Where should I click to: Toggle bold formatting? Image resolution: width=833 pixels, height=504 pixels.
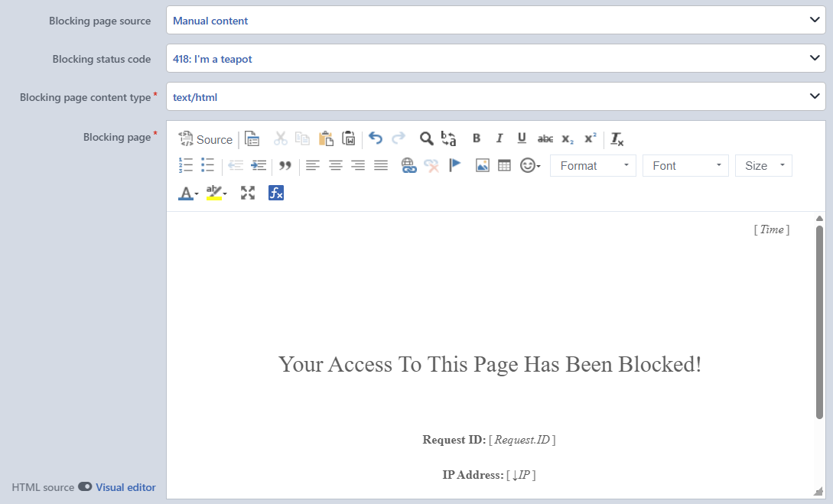[477, 138]
